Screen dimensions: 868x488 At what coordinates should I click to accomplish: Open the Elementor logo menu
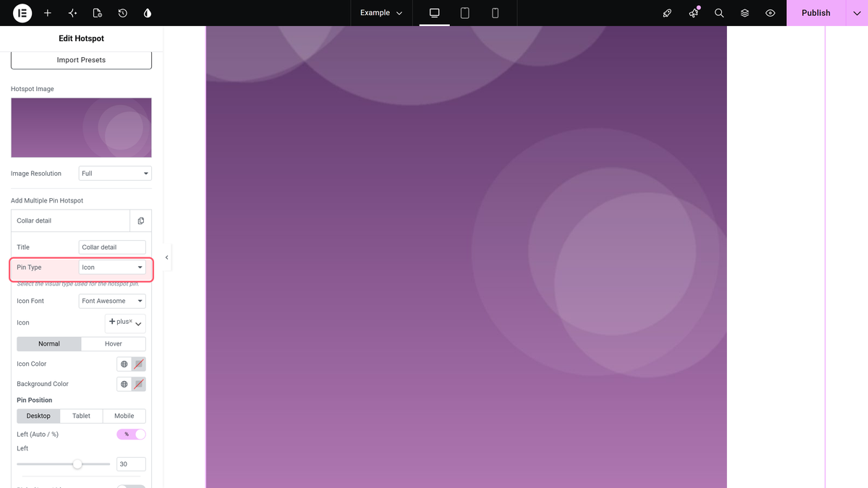pos(22,13)
